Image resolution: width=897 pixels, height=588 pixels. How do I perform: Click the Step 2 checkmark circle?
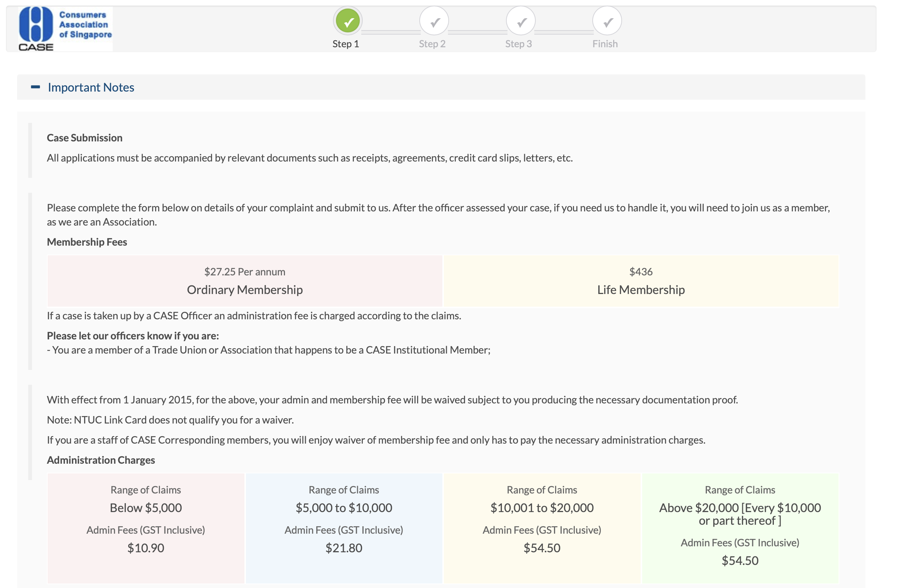[434, 21]
